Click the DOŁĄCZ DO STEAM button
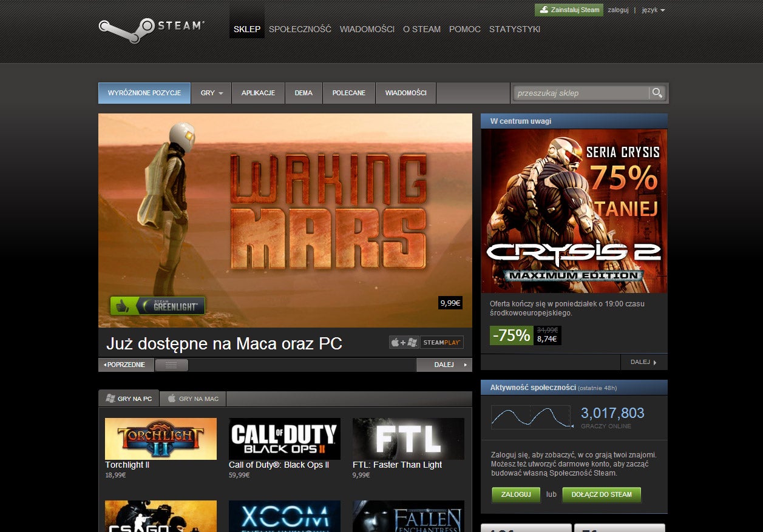The image size is (763, 532). click(x=602, y=494)
